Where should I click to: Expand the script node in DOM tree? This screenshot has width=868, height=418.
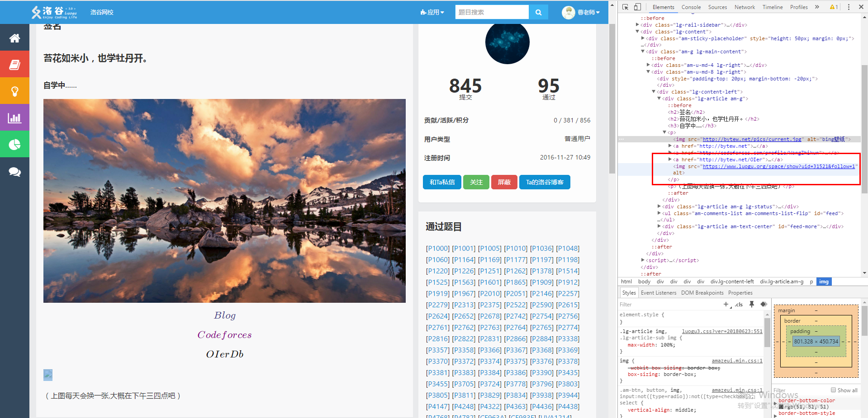tap(643, 260)
